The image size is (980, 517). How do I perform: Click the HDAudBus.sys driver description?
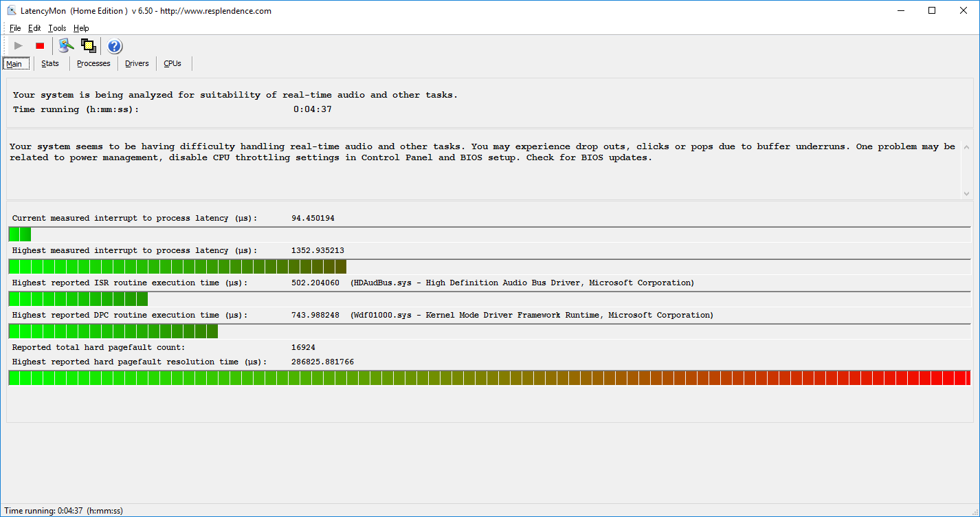[x=522, y=283]
